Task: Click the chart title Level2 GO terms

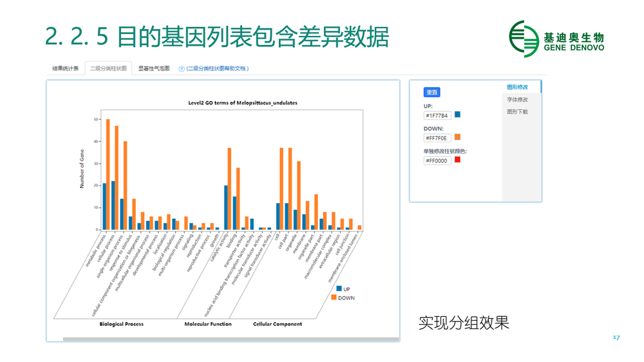Action: 243,102
